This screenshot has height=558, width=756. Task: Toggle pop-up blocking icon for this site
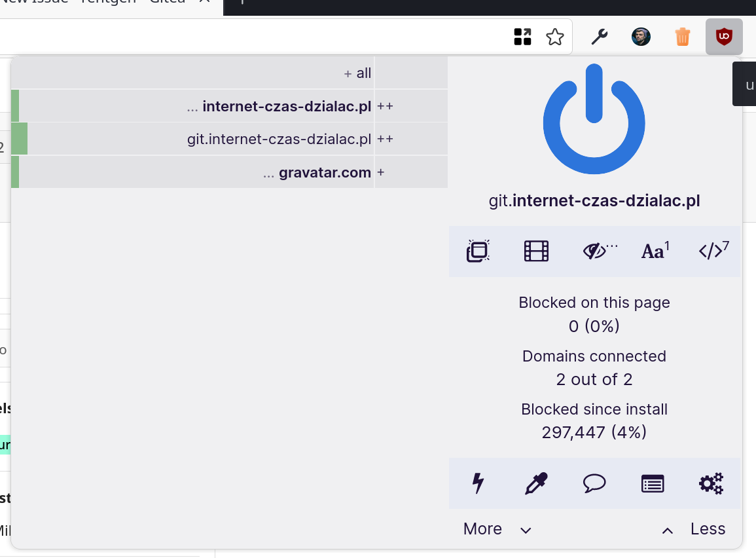pos(478,251)
